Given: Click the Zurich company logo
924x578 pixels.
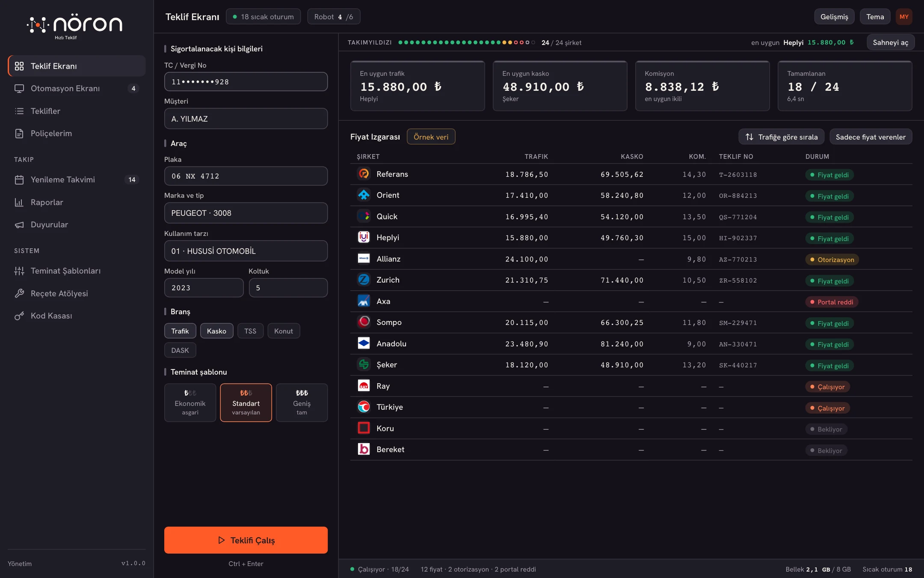Looking at the screenshot, I should tap(364, 280).
